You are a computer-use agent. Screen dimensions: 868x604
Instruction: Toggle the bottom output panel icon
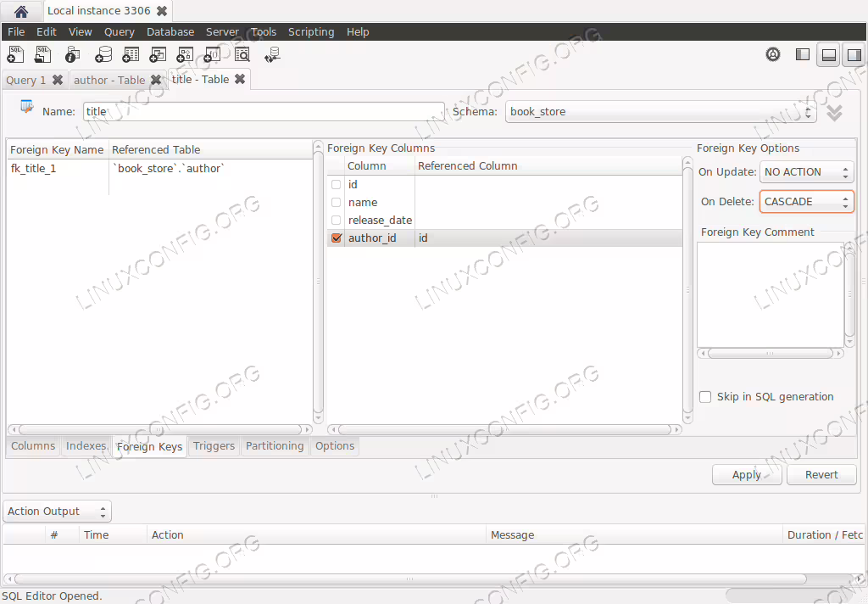click(829, 55)
